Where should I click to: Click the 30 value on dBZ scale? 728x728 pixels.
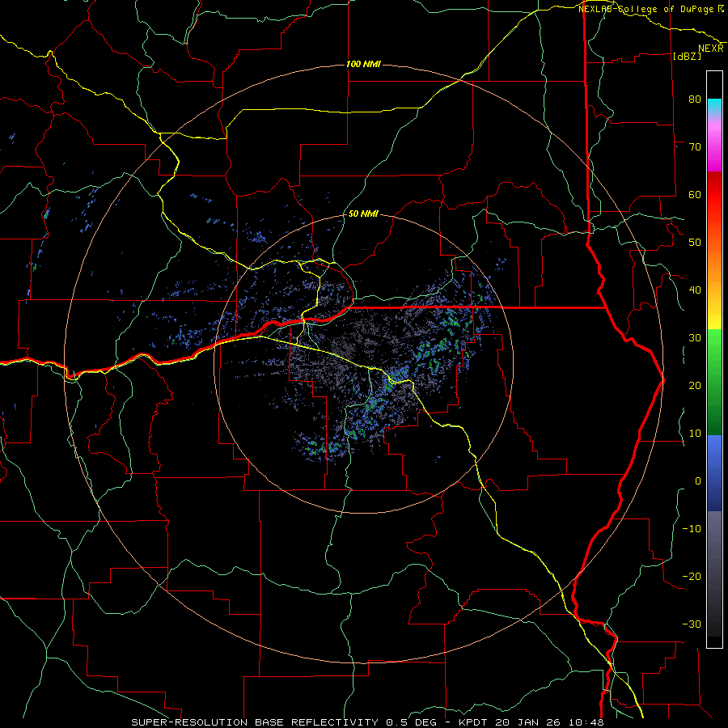tap(695, 337)
